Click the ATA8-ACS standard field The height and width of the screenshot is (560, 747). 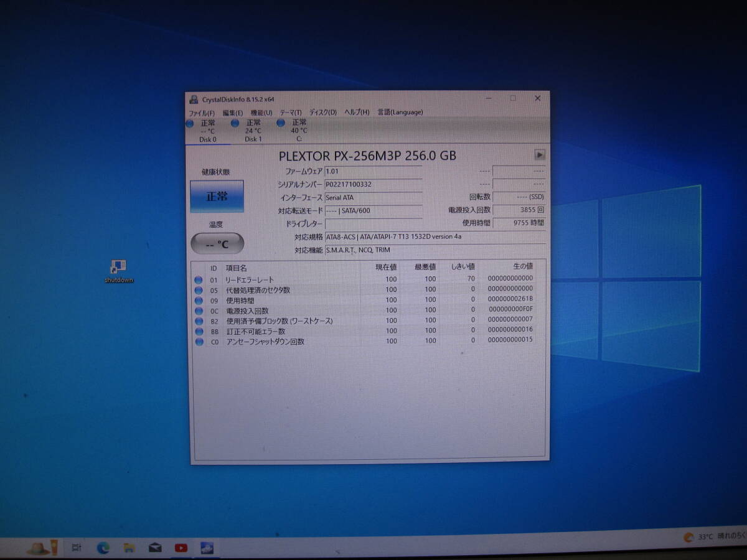tap(435, 237)
